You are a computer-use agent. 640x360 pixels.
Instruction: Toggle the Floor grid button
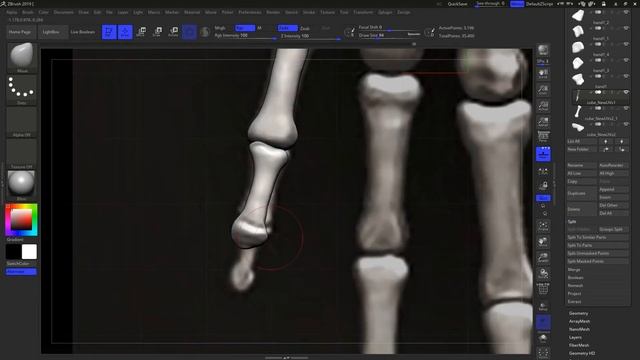[x=543, y=154]
